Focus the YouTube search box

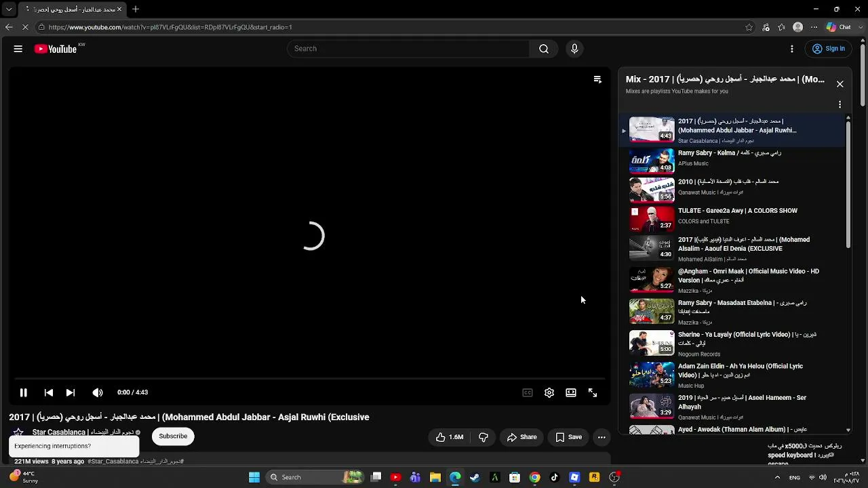[410, 49]
